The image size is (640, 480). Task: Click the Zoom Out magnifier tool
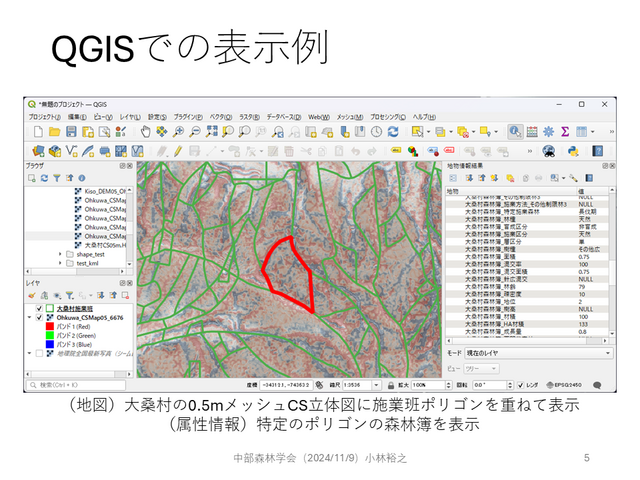click(196, 131)
